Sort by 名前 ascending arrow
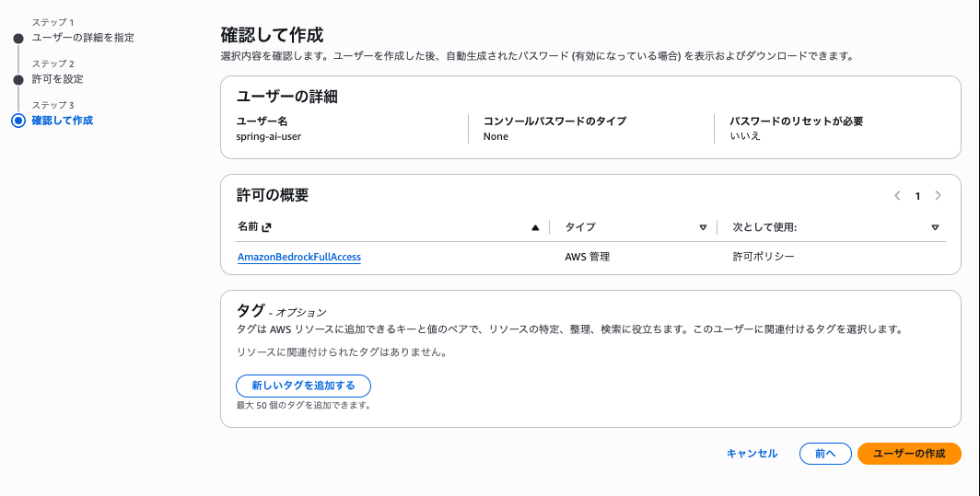The image size is (980, 496). (x=535, y=228)
